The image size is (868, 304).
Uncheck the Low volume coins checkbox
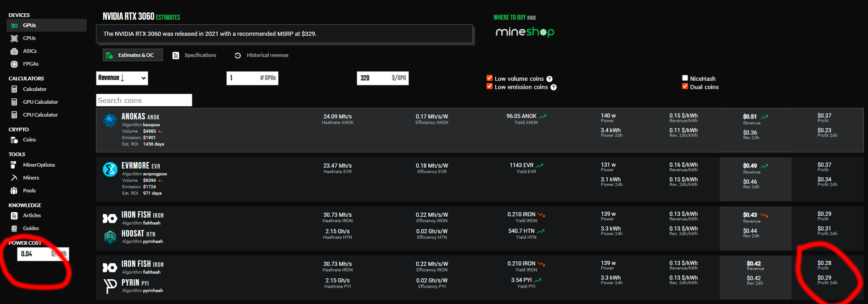coord(489,78)
